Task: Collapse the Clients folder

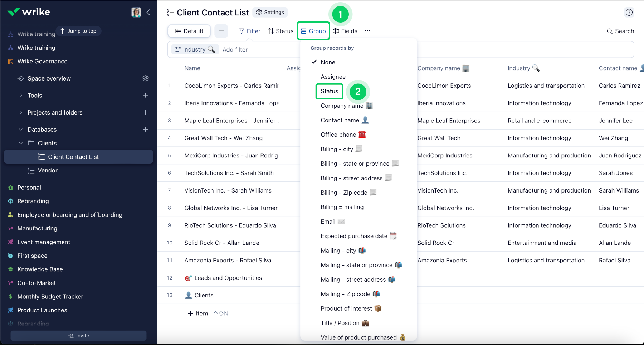Action: click(21, 143)
